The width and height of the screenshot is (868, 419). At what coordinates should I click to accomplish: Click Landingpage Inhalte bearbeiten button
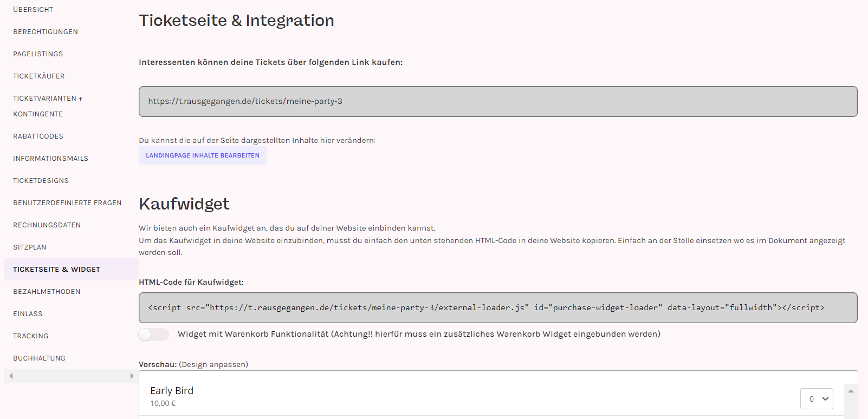tap(203, 155)
